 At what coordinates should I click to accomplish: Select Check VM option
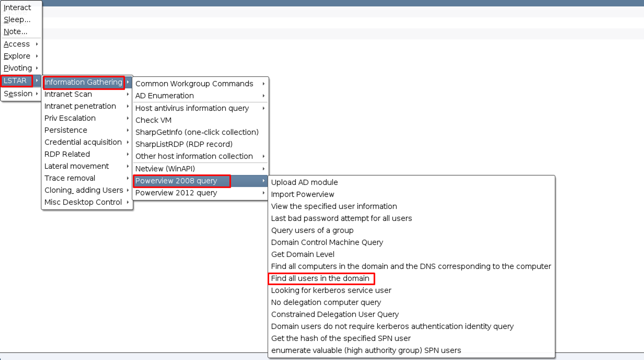pos(154,120)
